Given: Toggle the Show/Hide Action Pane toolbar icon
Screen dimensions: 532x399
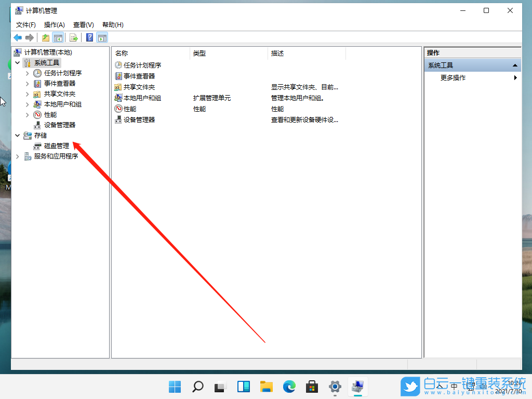Looking at the screenshot, I should point(102,37).
